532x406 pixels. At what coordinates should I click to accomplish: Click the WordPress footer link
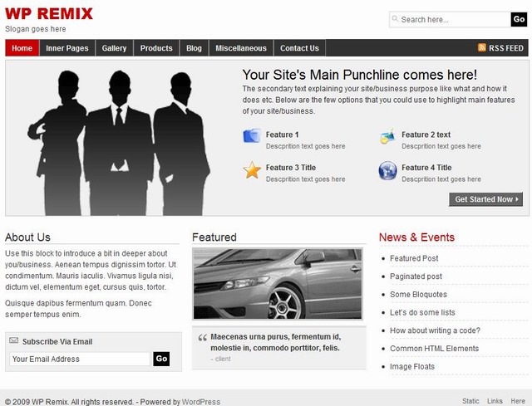click(201, 402)
